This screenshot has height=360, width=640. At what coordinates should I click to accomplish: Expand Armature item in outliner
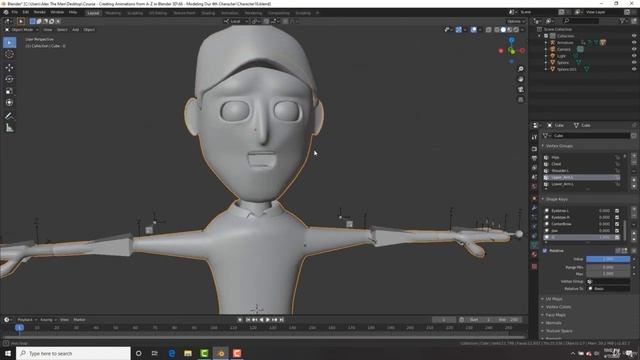click(546, 42)
